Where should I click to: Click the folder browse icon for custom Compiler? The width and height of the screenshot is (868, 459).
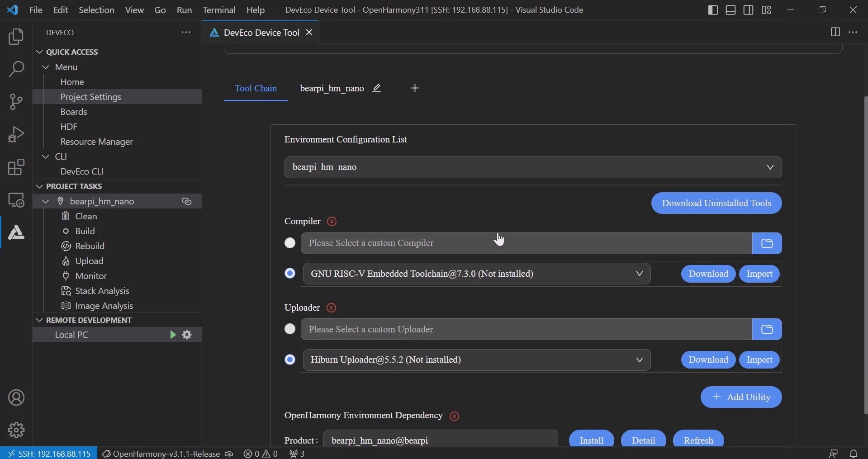tap(767, 243)
